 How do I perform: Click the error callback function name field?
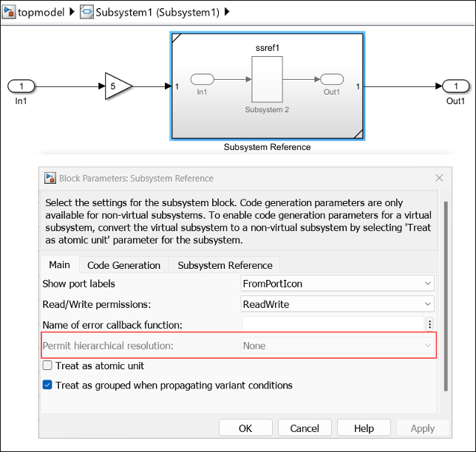point(333,324)
